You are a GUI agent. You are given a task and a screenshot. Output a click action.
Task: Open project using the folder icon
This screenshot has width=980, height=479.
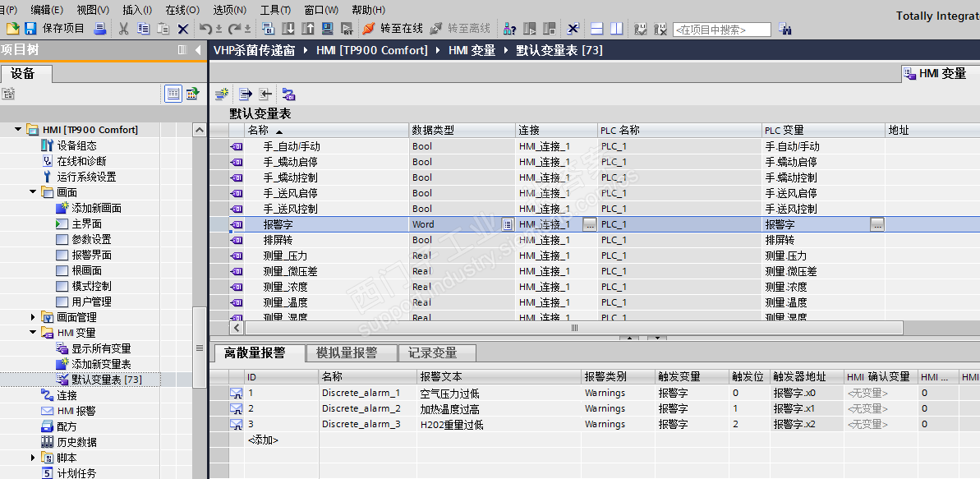12,28
